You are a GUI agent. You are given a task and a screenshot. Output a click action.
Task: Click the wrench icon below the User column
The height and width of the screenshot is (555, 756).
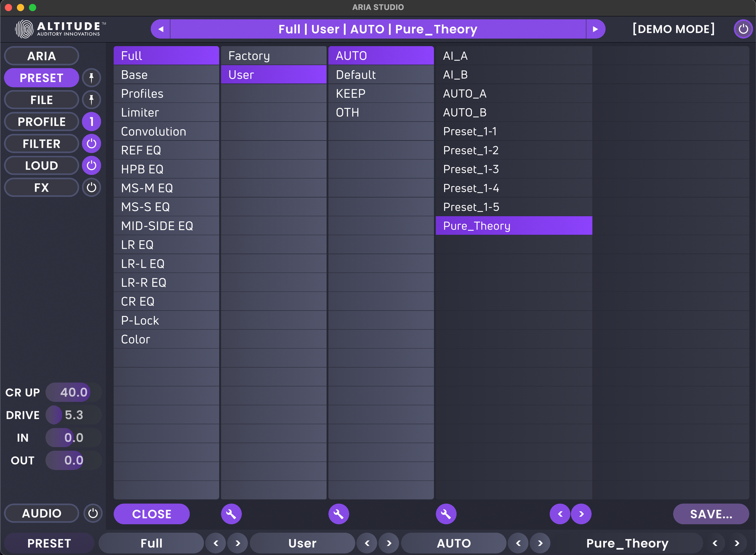(339, 514)
